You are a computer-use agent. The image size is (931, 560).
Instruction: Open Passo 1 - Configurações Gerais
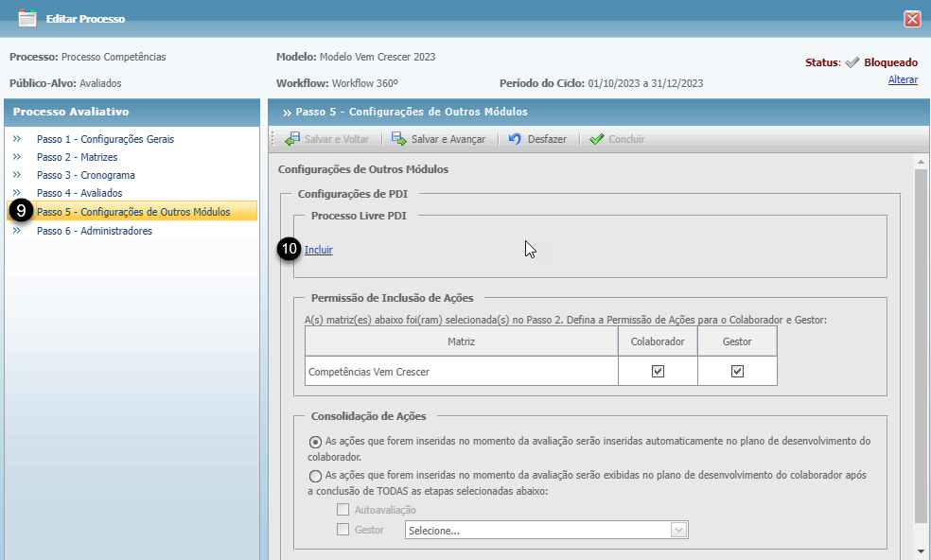pyautogui.click(x=105, y=139)
